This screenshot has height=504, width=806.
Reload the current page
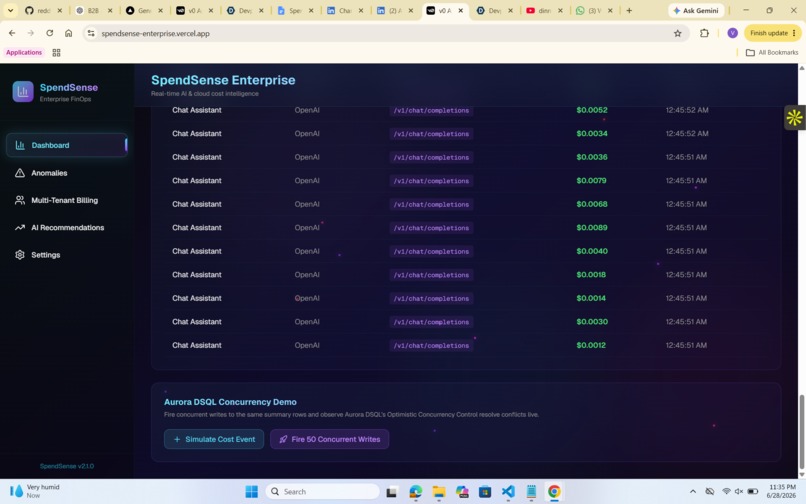[x=49, y=33]
